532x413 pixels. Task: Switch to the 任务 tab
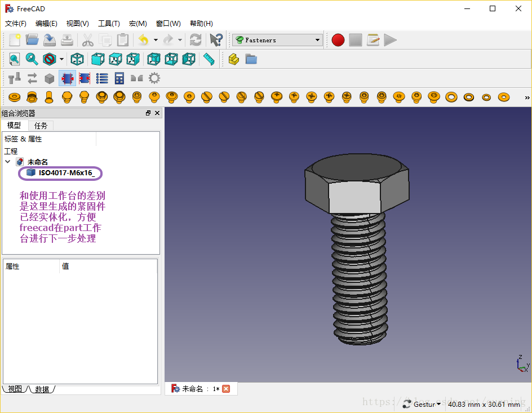pyautogui.click(x=41, y=126)
